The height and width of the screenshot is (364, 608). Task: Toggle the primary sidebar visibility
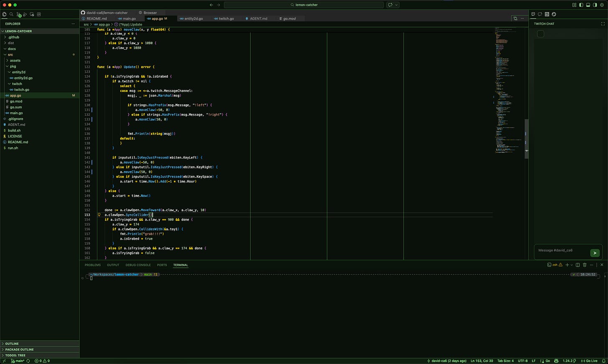tap(581, 5)
